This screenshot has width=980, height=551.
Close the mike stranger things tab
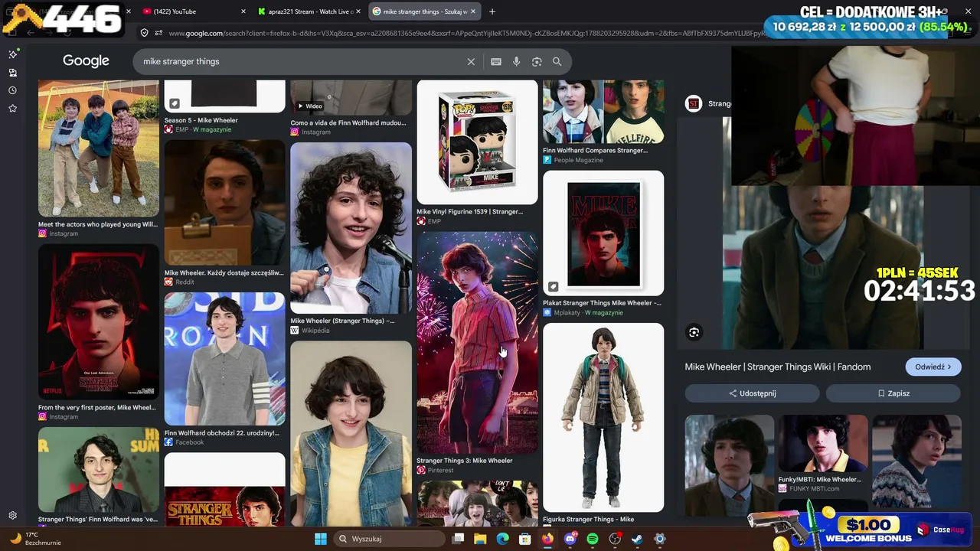tap(473, 11)
